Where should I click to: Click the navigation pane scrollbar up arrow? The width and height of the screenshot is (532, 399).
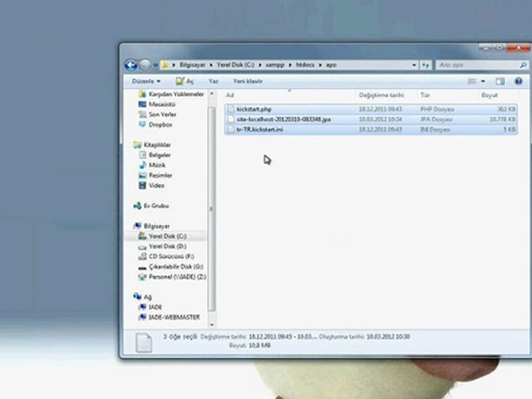click(212, 94)
